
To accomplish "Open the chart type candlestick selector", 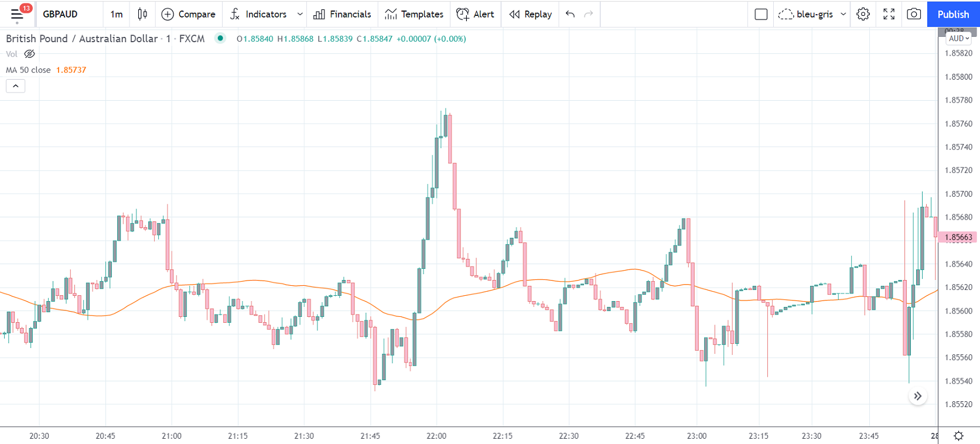I will [142, 14].
